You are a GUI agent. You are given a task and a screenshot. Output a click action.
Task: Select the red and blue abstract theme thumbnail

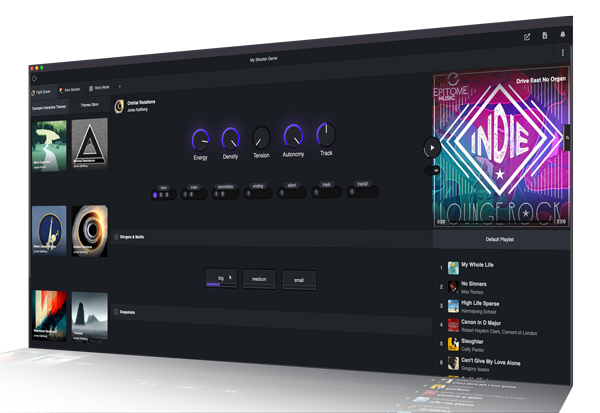49,316
